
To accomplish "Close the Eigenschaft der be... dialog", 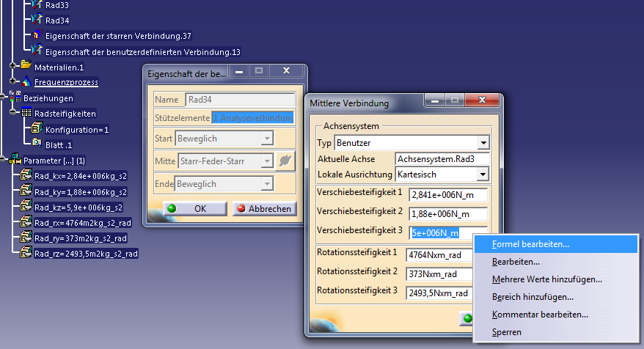I will click(286, 70).
